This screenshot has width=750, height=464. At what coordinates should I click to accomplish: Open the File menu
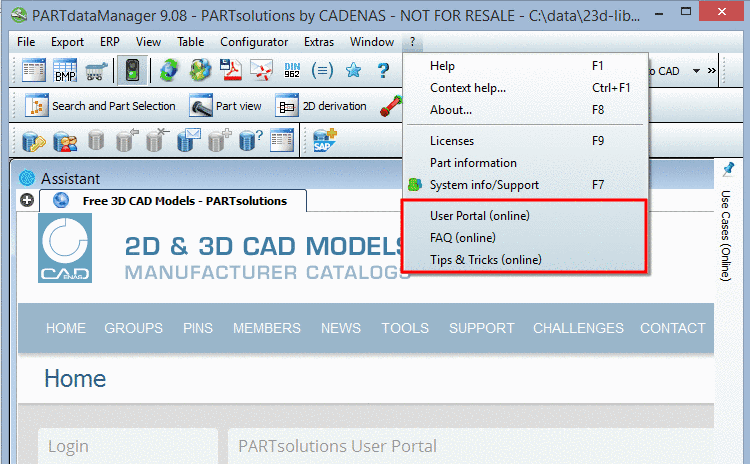pyautogui.click(x=26, y=42)
